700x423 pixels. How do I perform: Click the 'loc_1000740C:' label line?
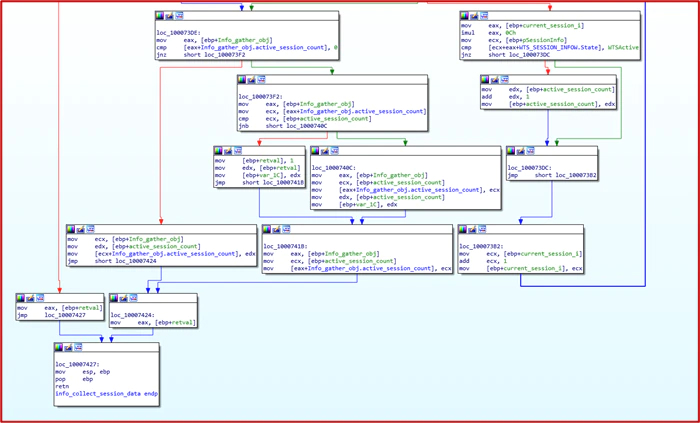pos(334,168)
